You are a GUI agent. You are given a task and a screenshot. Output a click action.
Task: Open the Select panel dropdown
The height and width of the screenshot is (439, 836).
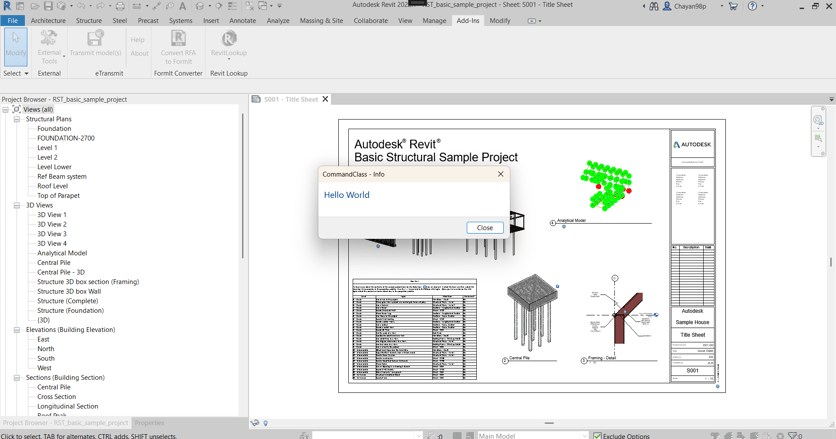[x=15, y=74]
